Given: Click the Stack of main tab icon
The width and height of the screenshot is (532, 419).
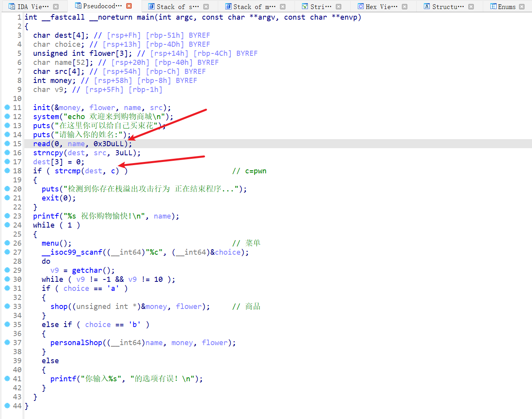Looking at the screenshot, I should pos(228,7).
